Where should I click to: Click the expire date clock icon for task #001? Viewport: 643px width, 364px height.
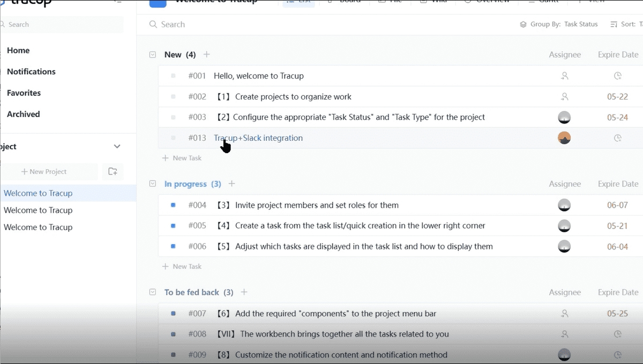617,76
